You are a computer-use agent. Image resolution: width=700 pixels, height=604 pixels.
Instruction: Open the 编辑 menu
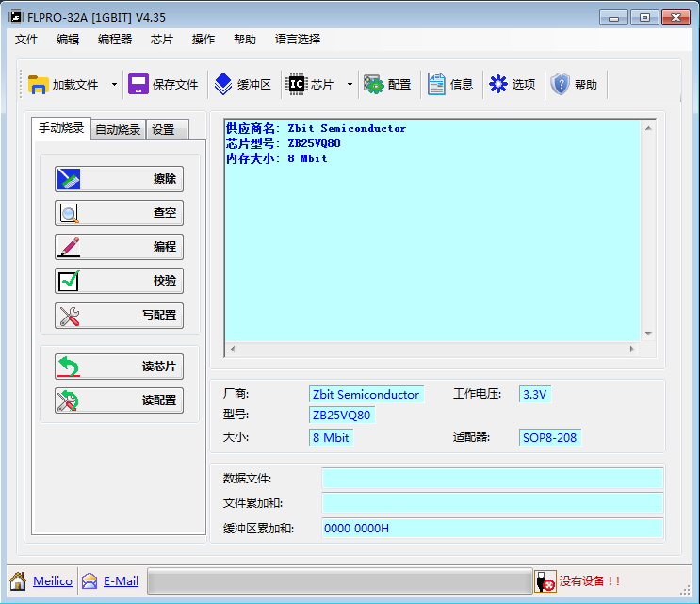coord(68,40)
